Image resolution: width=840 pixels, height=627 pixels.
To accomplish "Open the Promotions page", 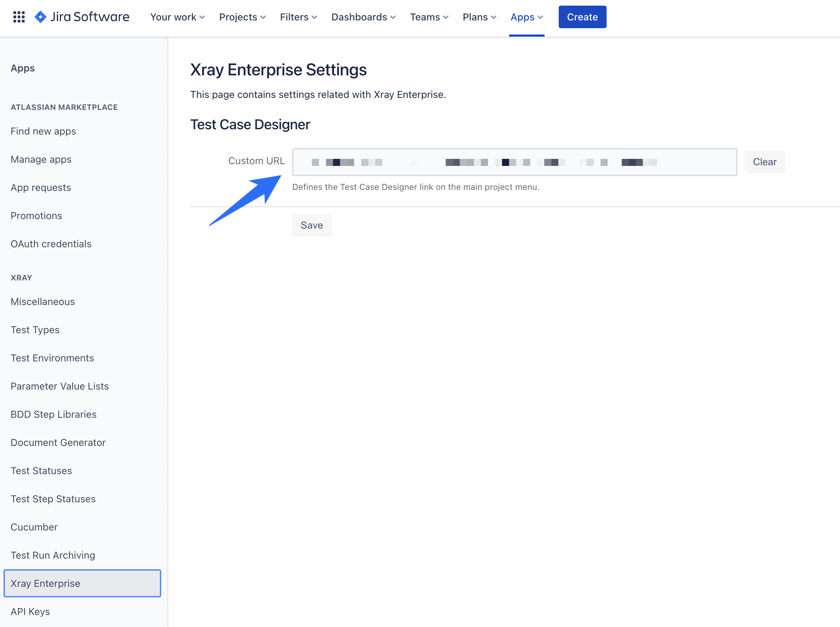I will tap(36, 216).
